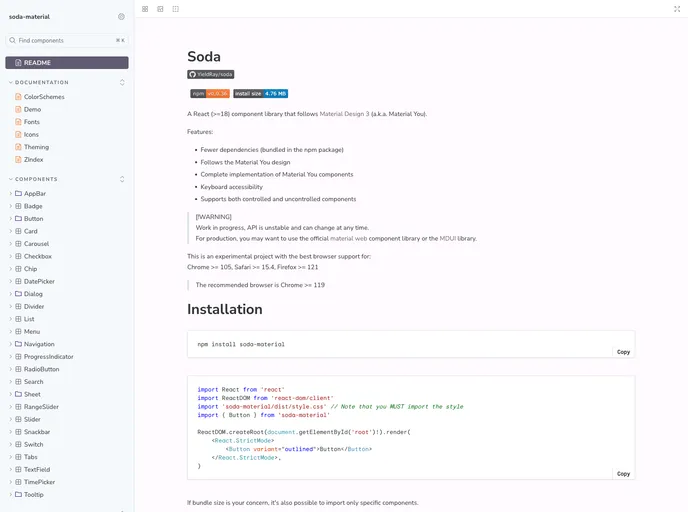Open the ZIndex docs page
This screenshot has height=512, width=688.
click(33, 160)
